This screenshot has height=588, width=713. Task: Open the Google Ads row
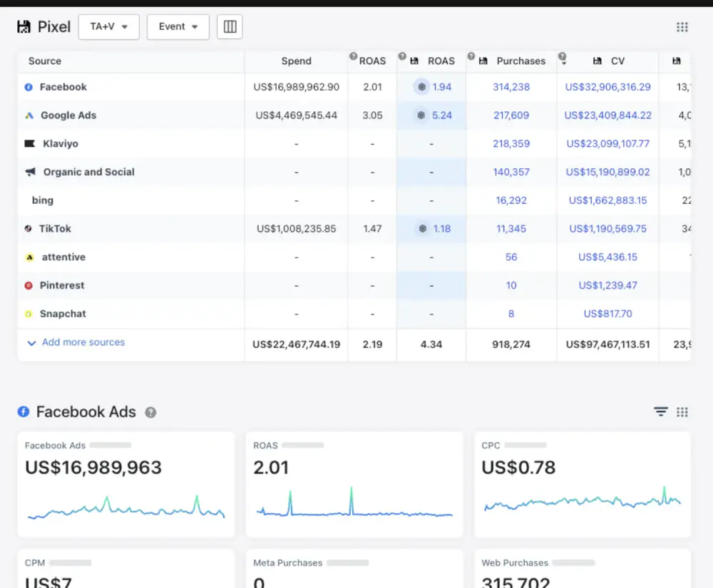(x=354, y=115)
